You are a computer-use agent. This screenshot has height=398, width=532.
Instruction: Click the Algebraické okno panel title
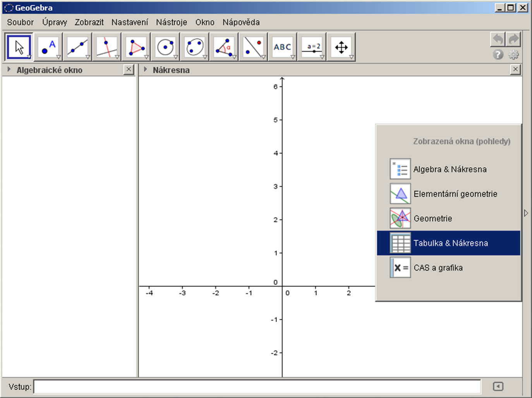tap(50, 70)
